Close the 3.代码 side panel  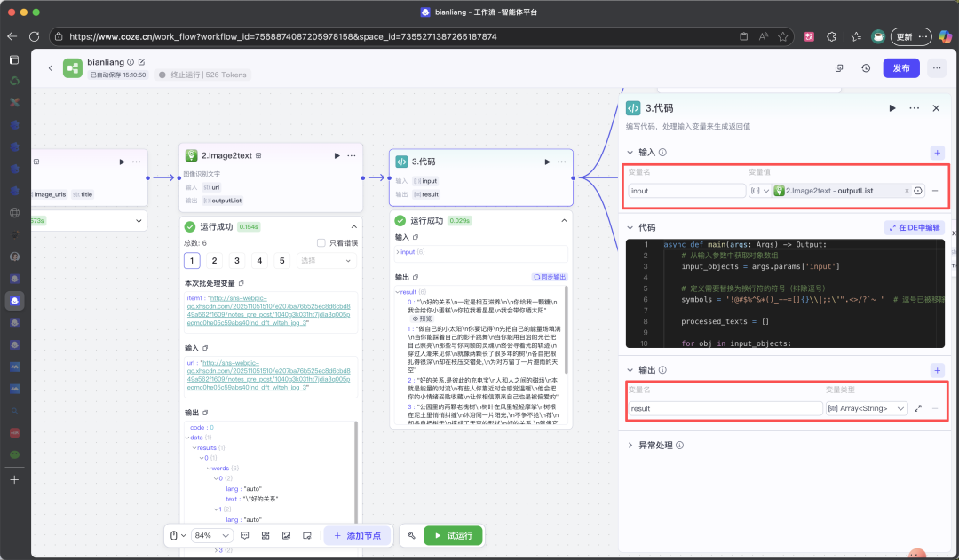936,108
